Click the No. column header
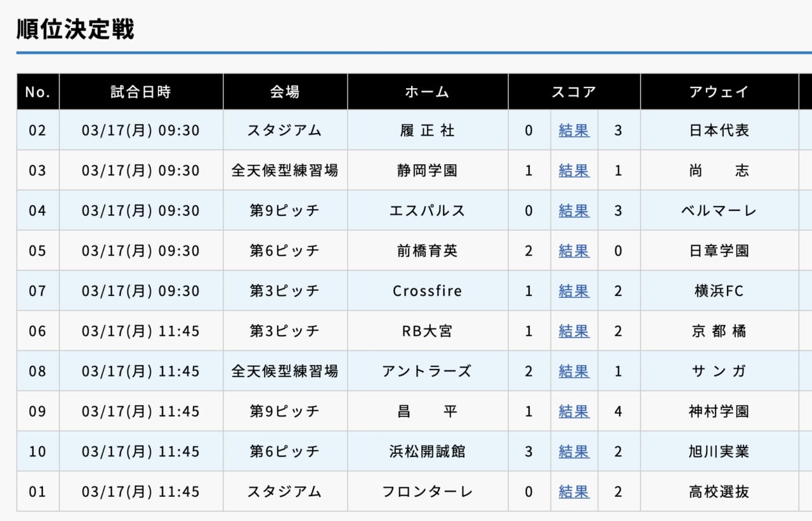This screenshot has height=521, width=812. tap(38, 92)
